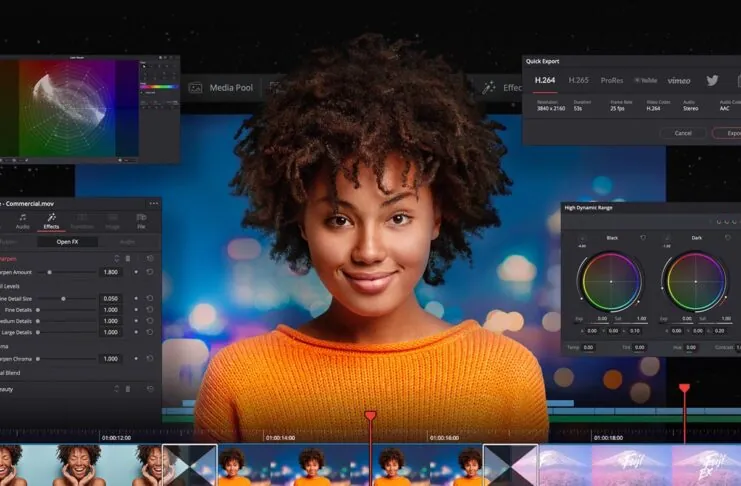Image resolution: width=741 pixels, height=486 pixels.
Task: Choose the YouTube export preset
Action: tap(646, 80)
